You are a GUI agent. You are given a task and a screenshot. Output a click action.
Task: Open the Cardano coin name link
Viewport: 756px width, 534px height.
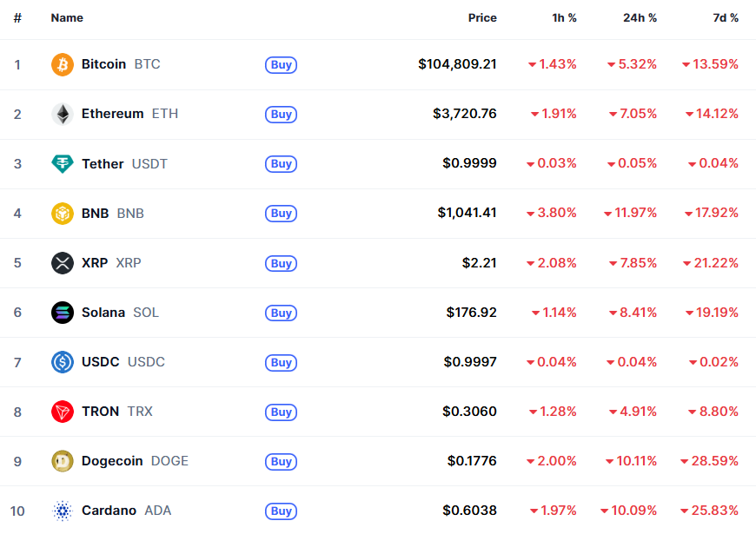coord(109,511)
